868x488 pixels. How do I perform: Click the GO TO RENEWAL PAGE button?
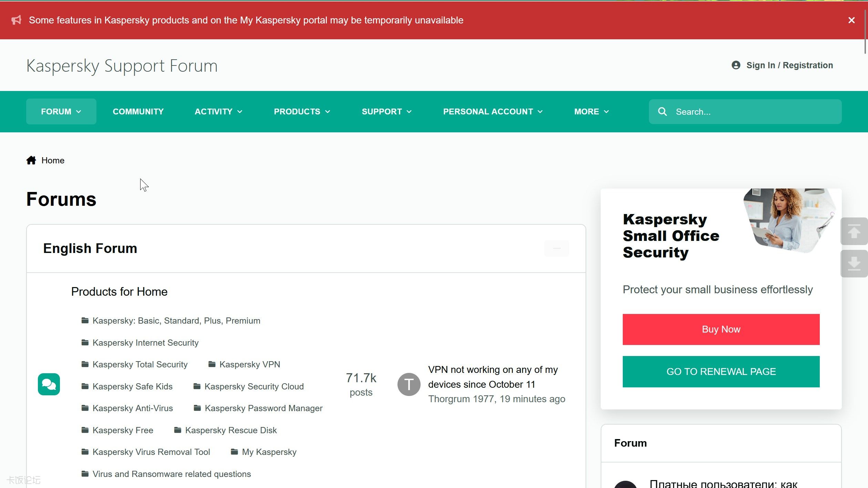[x=721, y=372]
